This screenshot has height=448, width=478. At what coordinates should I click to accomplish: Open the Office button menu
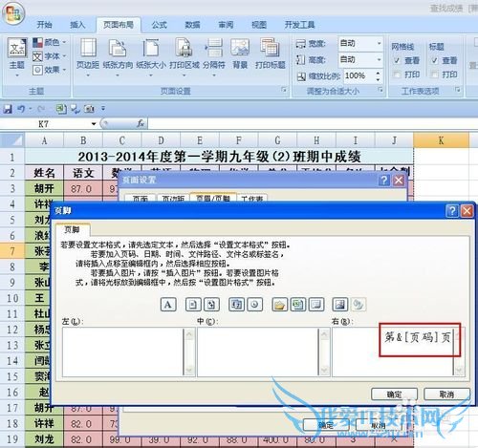[x=13, y=12]
